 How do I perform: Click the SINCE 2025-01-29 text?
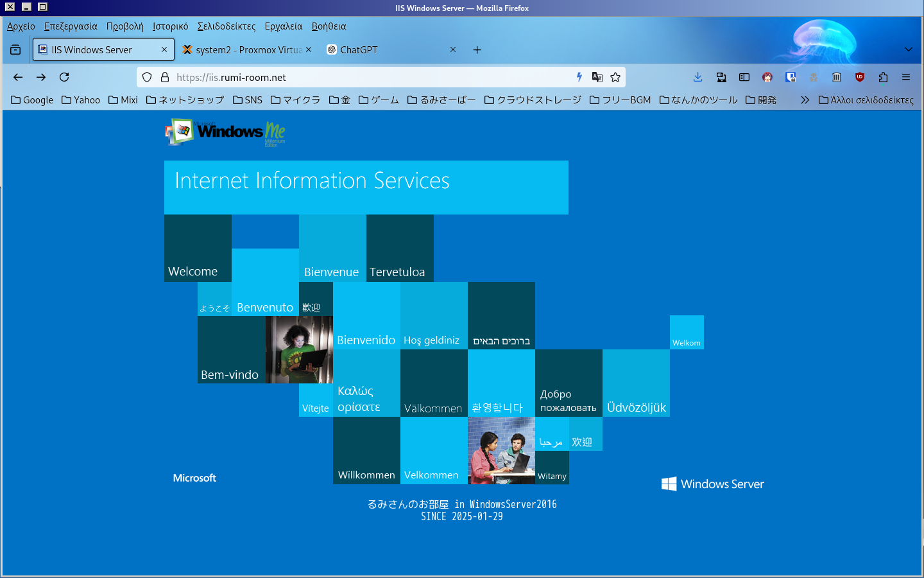click(462, 516)
